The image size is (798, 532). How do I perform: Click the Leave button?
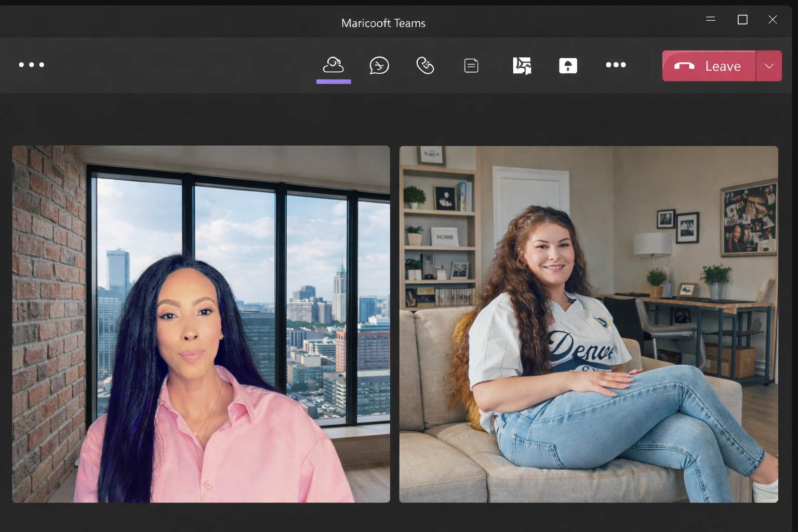(709, 66)
